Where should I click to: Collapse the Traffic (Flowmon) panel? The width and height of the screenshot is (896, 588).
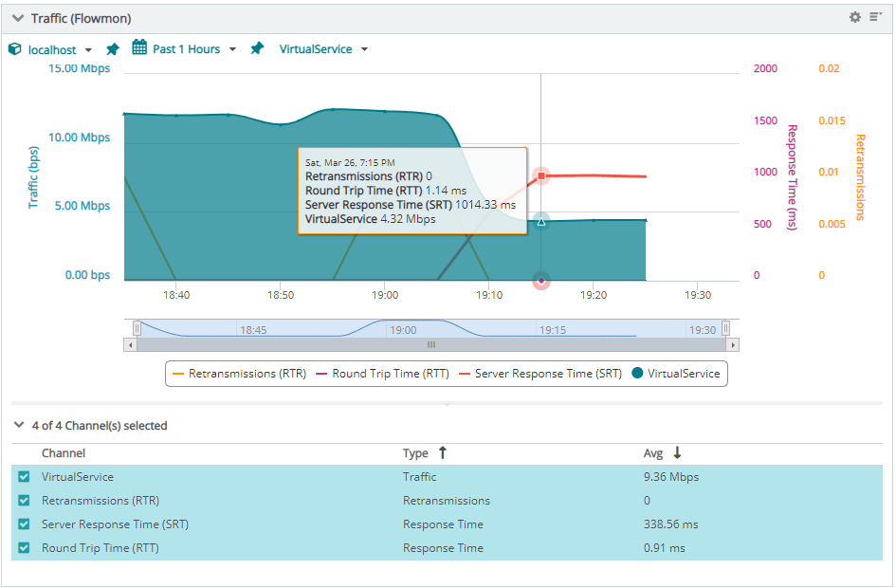pos(17,19)
